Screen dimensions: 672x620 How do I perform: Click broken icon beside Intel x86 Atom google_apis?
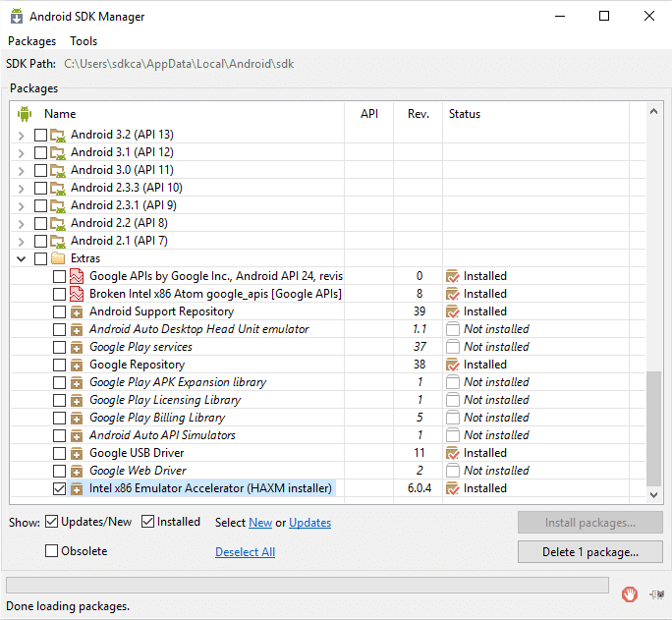pos(77,294)
